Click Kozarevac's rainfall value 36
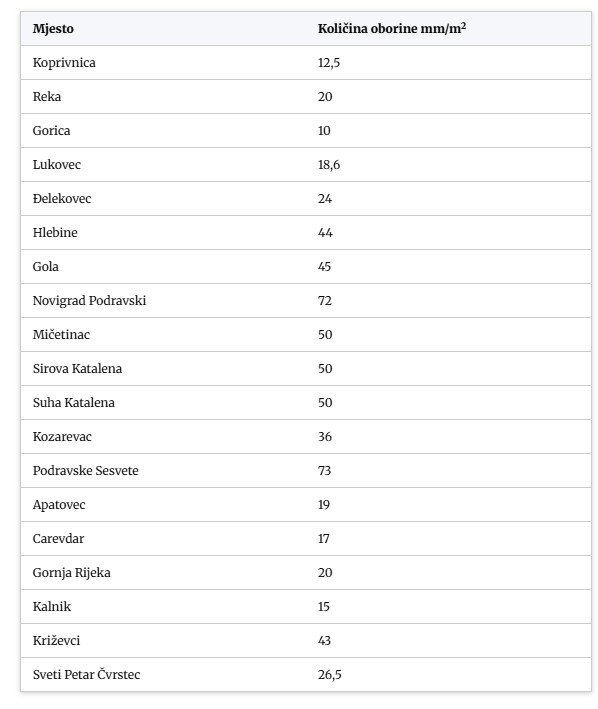This screenshot has height=709, width=598. pyautogui.click(x=325, y=436)
